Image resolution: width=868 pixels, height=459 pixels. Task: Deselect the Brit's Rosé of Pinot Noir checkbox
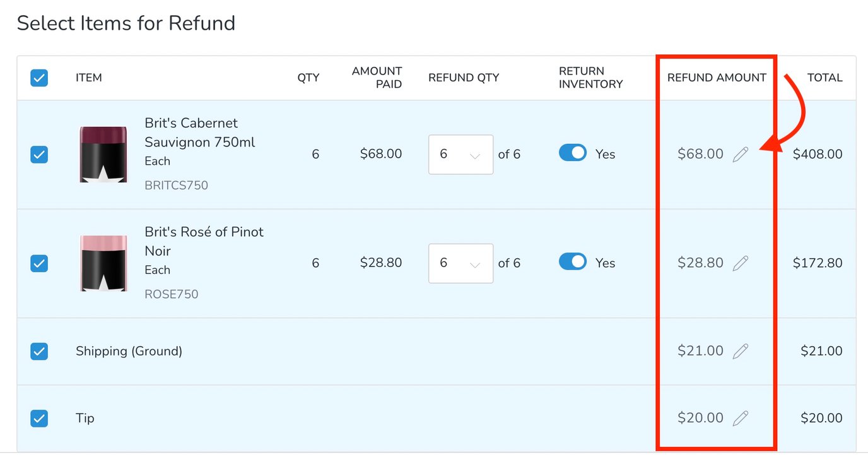tap(39, 263)
